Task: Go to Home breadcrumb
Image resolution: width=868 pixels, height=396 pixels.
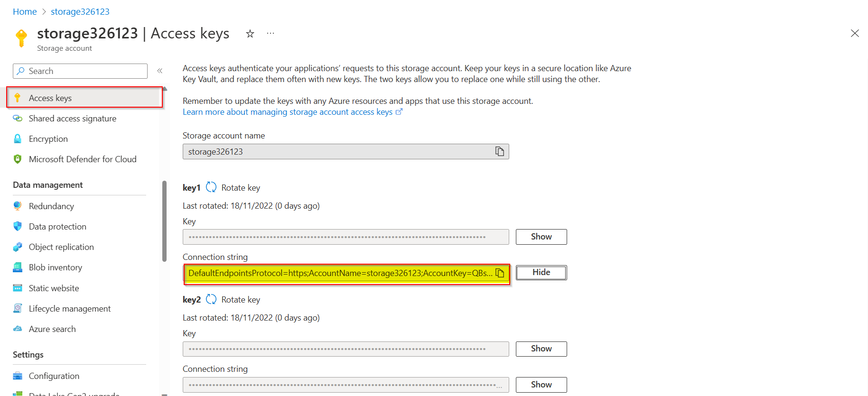Action: (25, 11)
